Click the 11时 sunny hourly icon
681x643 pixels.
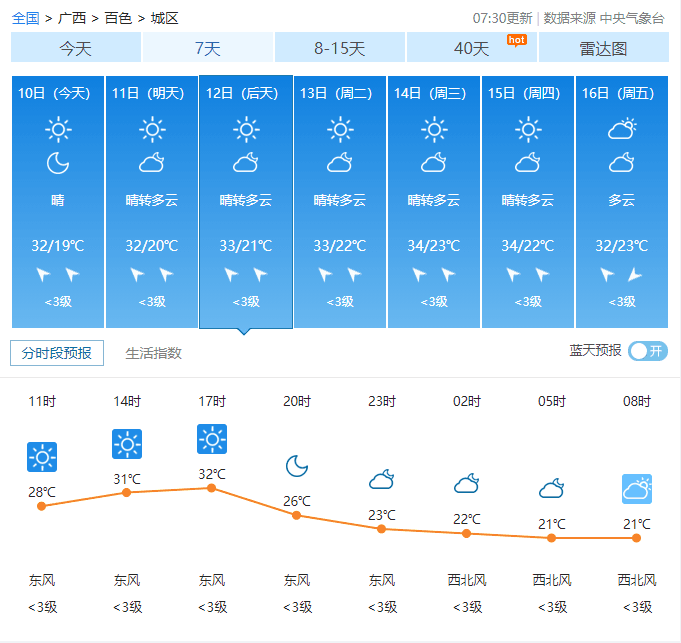[42, 457]
